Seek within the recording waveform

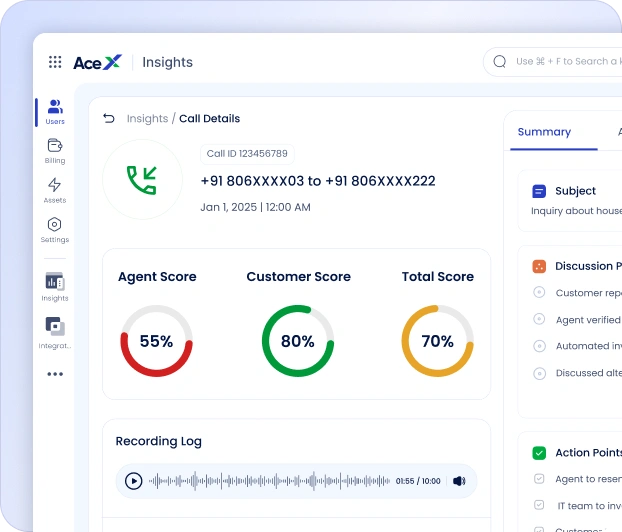269,481
